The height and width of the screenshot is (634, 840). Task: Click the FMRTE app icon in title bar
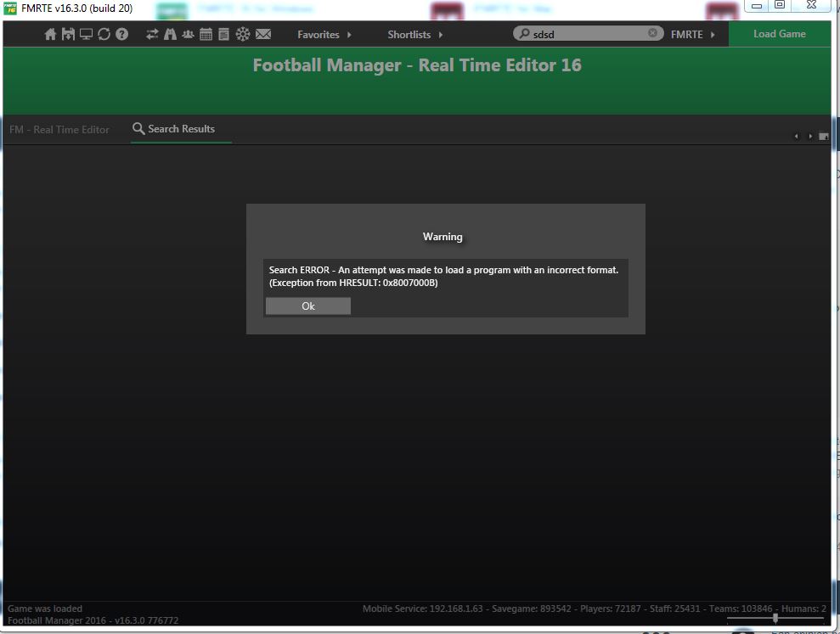[x=9, y=8]
